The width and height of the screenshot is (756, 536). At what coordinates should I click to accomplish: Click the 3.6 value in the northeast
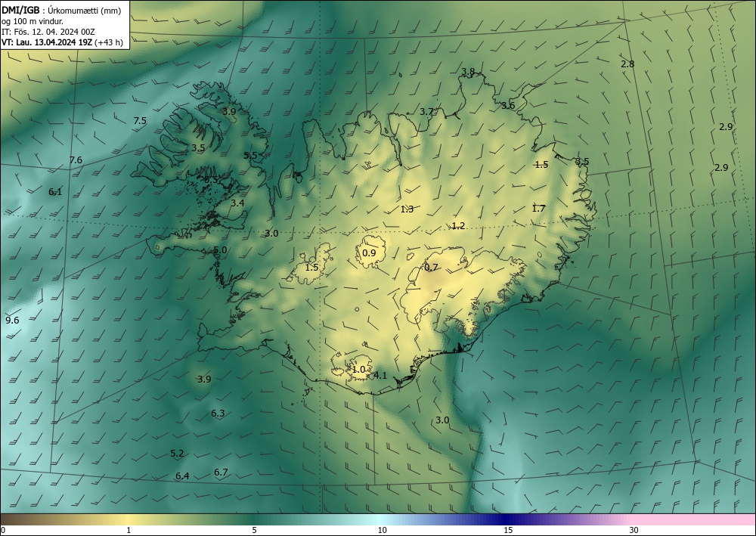508,106
